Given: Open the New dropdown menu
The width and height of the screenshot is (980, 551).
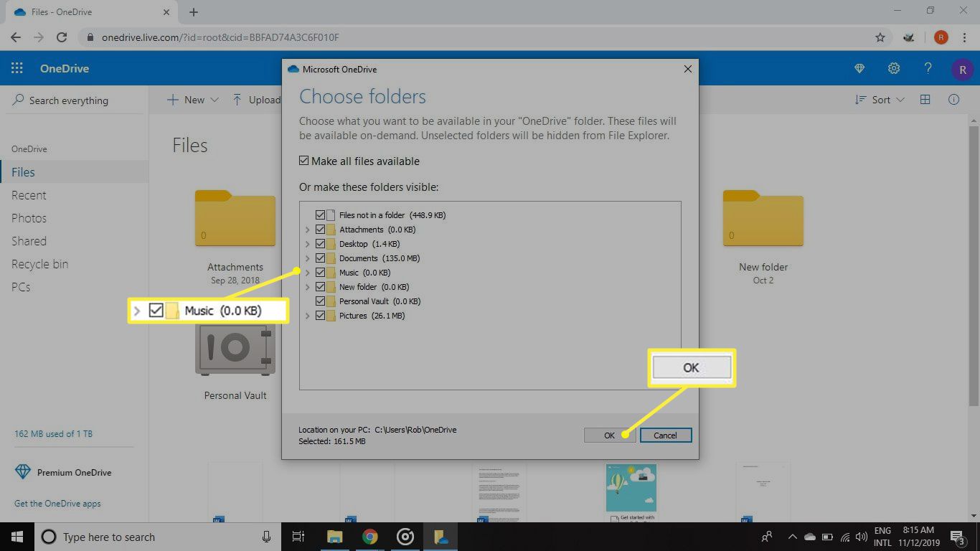Looking at the screenshot, I should (x=192, y=100).
